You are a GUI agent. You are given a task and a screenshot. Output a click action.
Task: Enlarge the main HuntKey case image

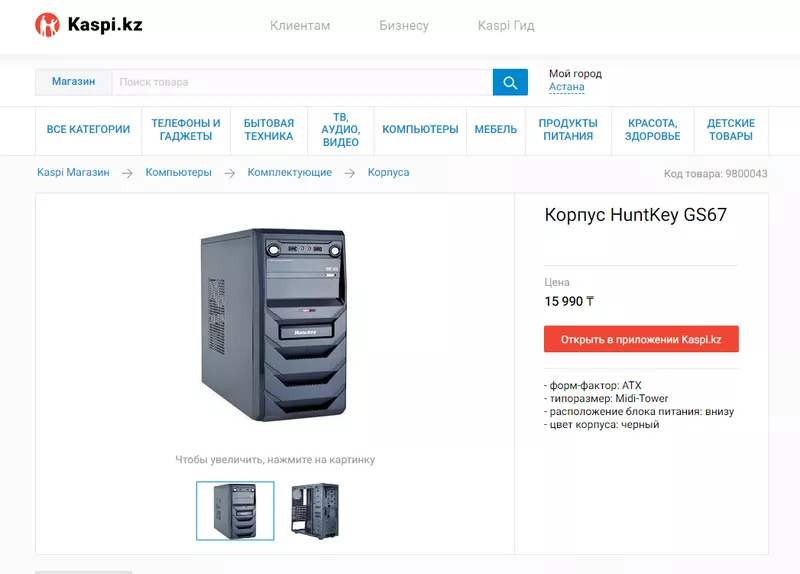coord(274,325)
